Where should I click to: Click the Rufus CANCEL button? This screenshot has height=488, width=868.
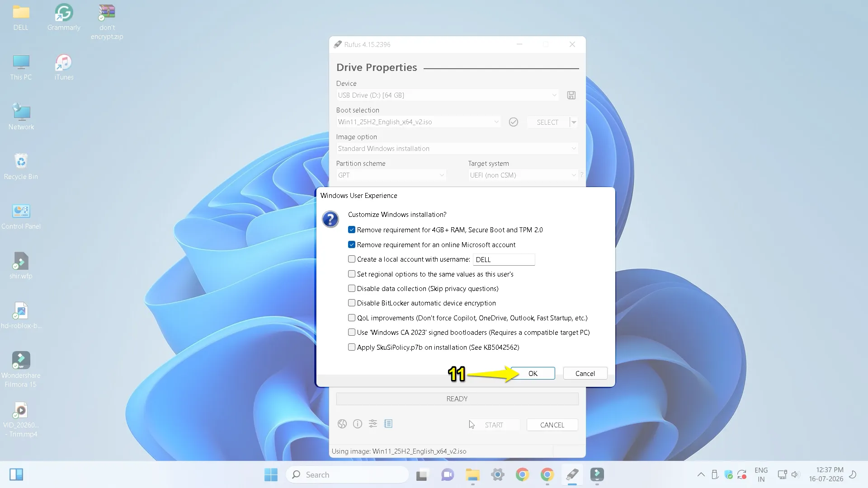(x=552, y=425)
